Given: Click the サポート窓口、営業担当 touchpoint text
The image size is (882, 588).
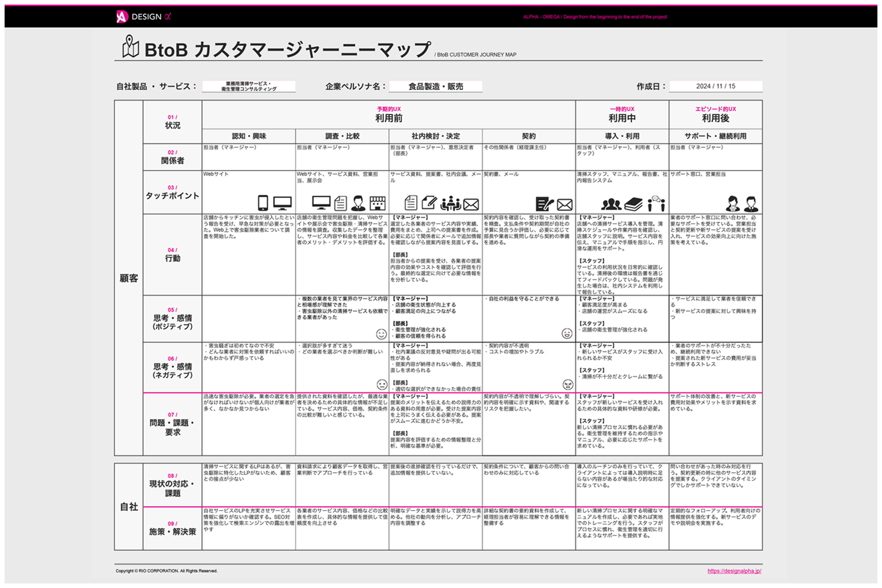Looking at the screenshot, I should 698,174.
